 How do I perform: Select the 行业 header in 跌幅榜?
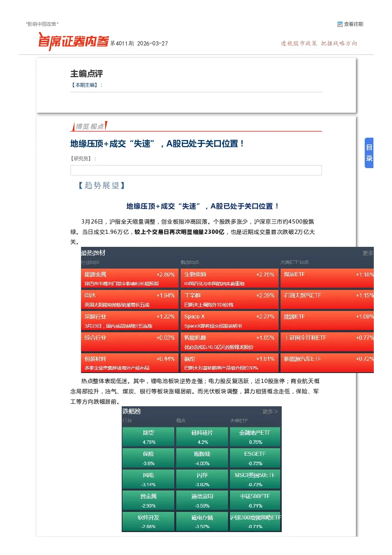pos(127,421)
